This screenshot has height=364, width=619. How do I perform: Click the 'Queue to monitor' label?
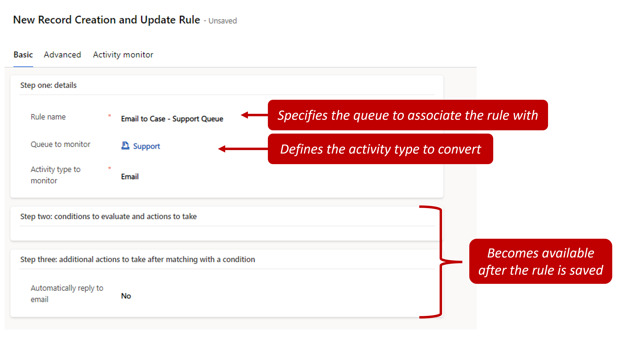(60, 144)
